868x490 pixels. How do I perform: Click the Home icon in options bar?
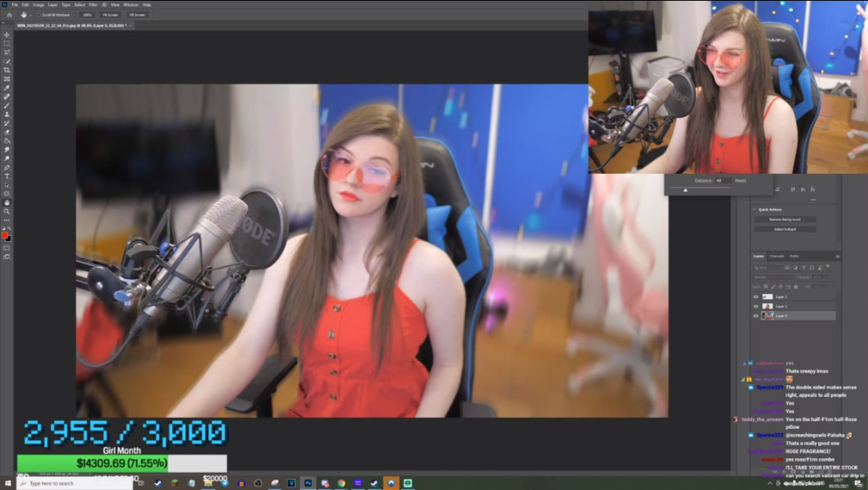point(9,15)
